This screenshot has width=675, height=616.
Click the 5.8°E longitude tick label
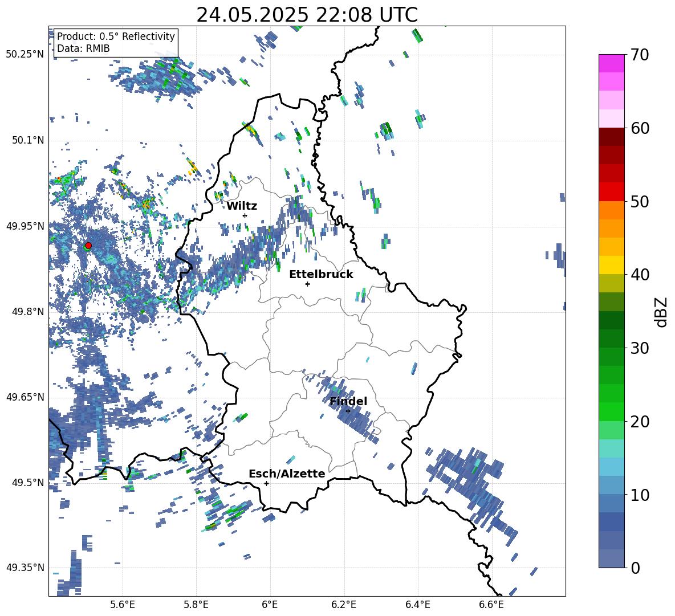point(196,605)
